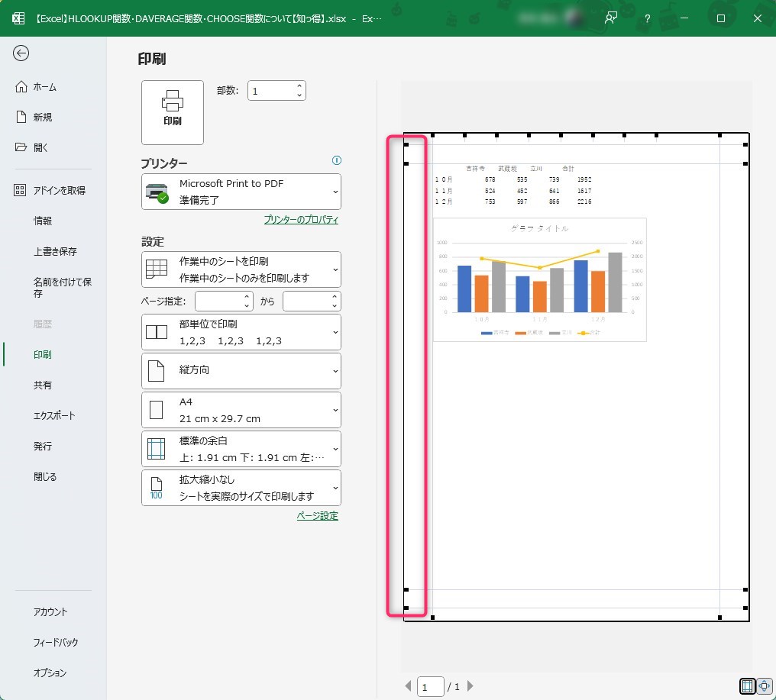Select エクスポート in the sidebar
The width and height of the screenshot is (776, 700).
pos(54,416)
